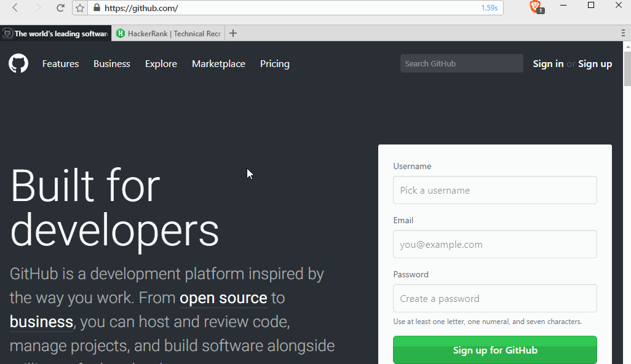This screenshot has height=364, width=631.
Task: Click the Password label
Action: pyautogui.click(x=411, y=274)
